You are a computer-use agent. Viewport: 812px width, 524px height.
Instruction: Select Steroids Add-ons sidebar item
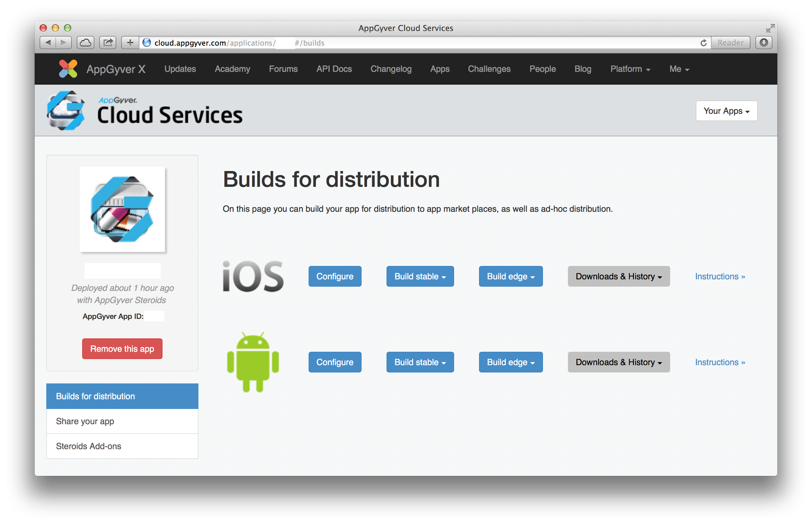coord(122,446)
